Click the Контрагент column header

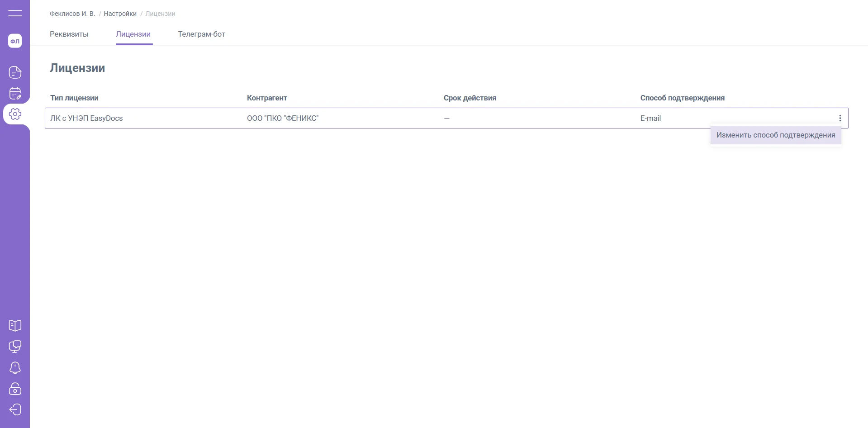click(267, 98)
